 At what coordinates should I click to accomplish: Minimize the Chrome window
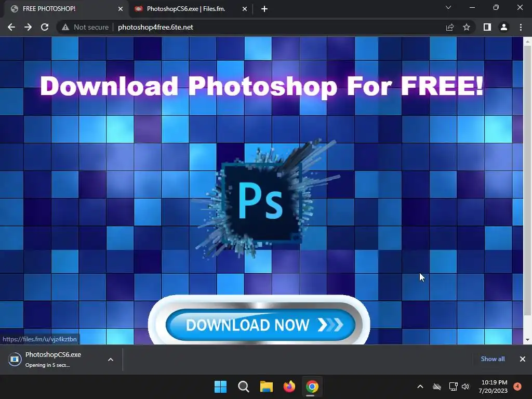pos(472,7)
